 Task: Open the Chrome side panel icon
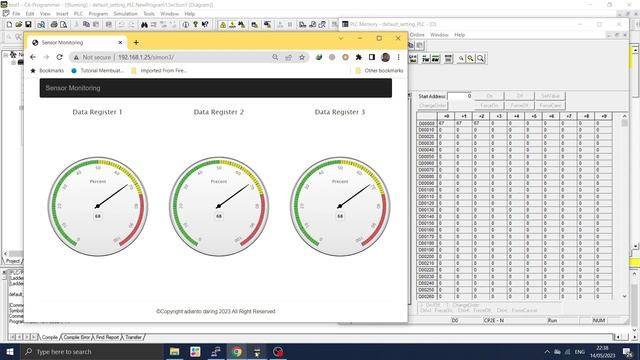371,57
